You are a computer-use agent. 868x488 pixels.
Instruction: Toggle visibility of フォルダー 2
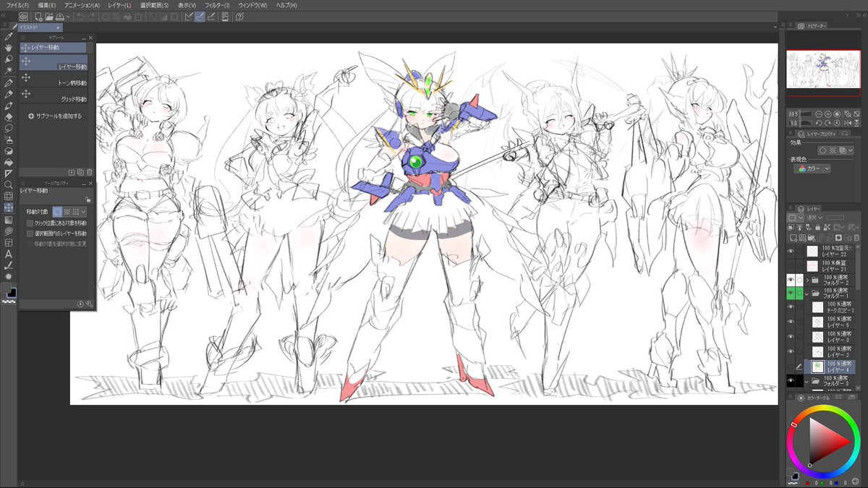(791, 279)
